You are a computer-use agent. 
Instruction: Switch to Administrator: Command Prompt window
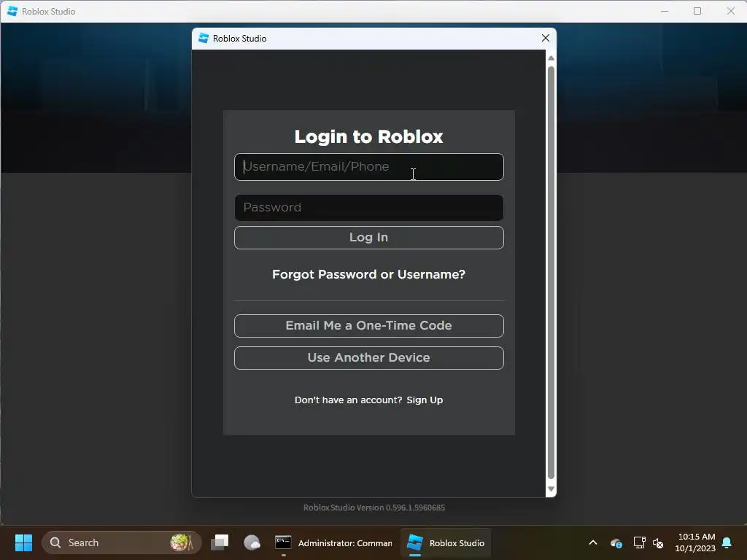pyautogui.click(x=333, y=542)
